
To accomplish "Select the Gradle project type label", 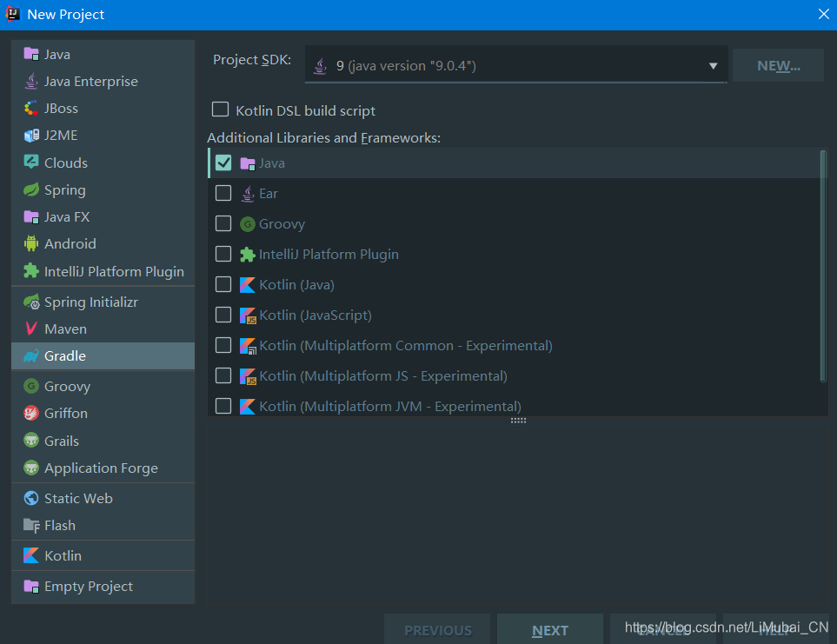I will tap(65, 355).
